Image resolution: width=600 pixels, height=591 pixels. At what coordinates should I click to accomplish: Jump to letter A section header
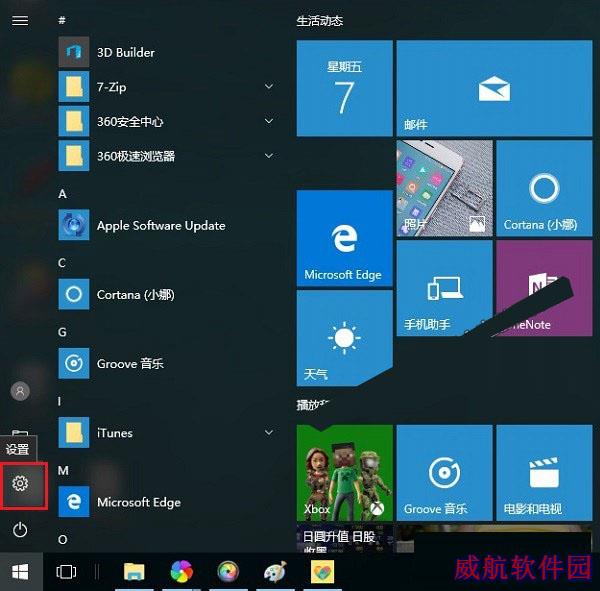[62, 194]
